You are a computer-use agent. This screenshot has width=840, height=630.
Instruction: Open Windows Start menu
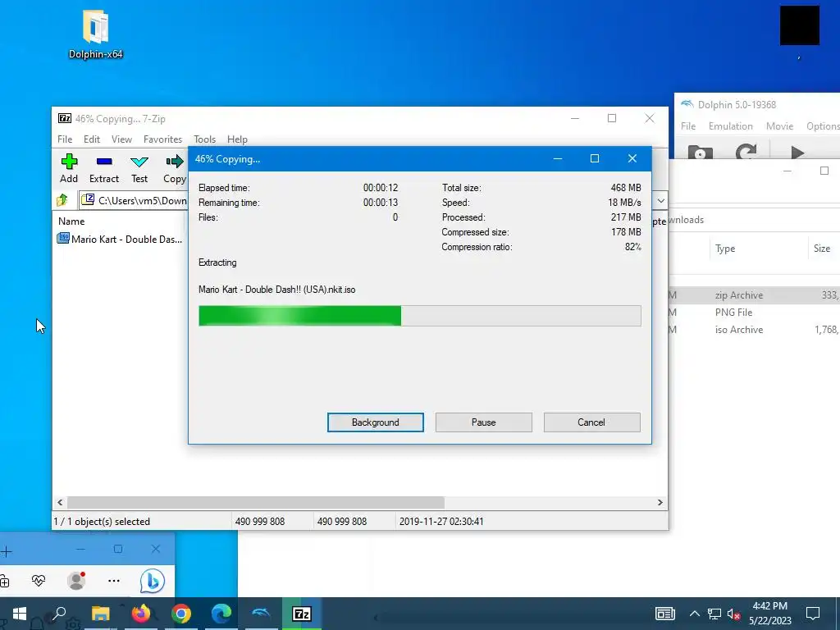click(20, 614)
